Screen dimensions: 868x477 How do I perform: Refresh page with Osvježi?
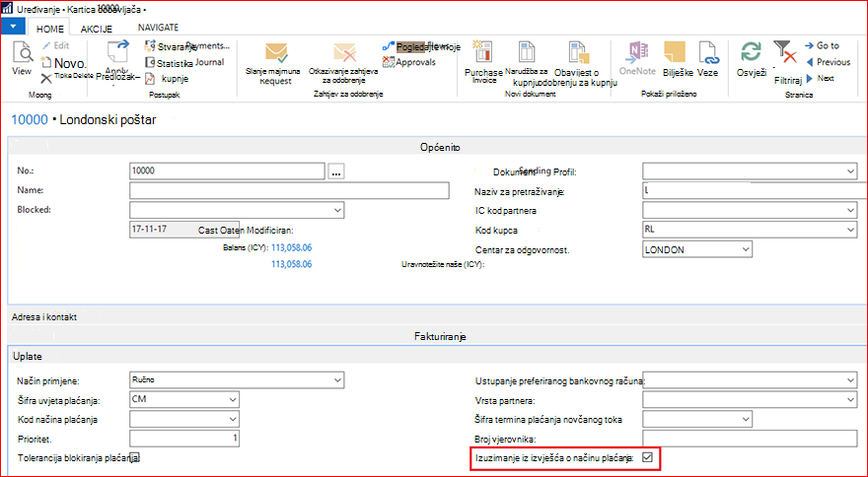coord(752,59)
